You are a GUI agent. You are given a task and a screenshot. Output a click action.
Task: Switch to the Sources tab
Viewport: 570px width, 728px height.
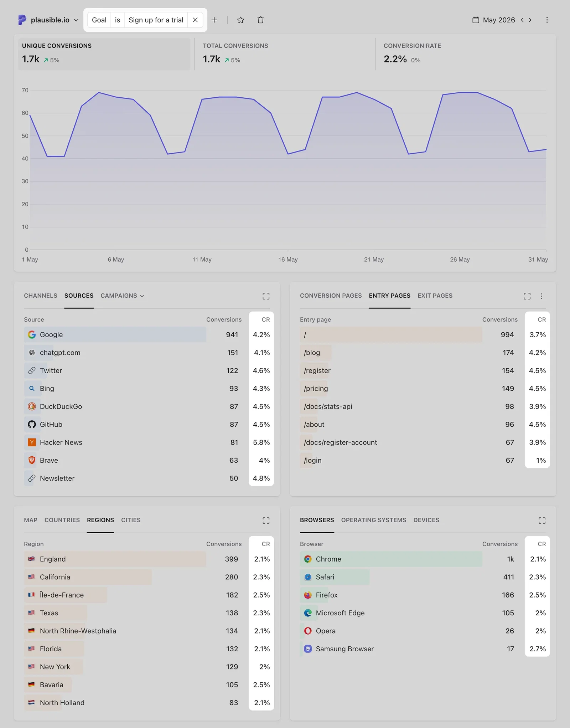click(x=79, y=296)
